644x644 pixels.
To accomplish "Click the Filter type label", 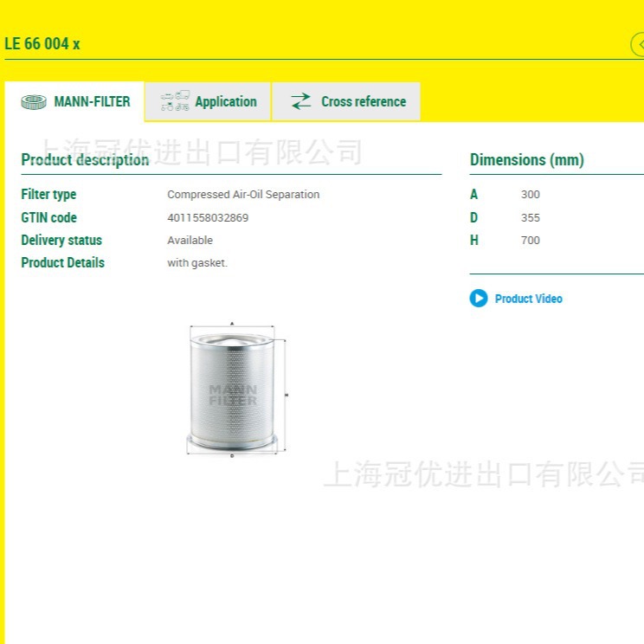I will (x=48, y=194).
